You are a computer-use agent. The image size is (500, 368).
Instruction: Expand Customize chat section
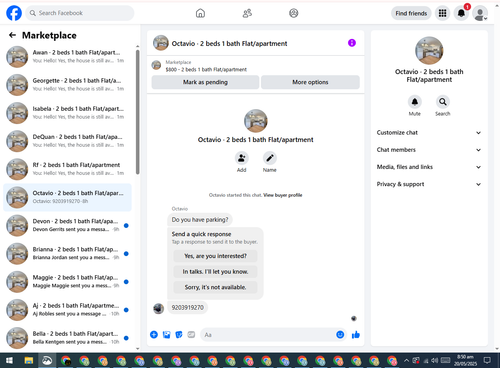(429, 133)
